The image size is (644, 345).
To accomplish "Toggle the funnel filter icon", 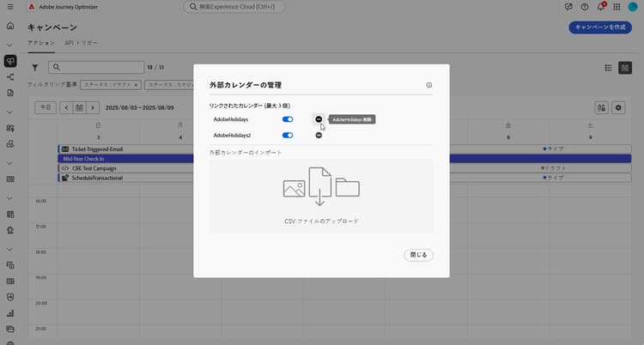I will tap(35, 67).
